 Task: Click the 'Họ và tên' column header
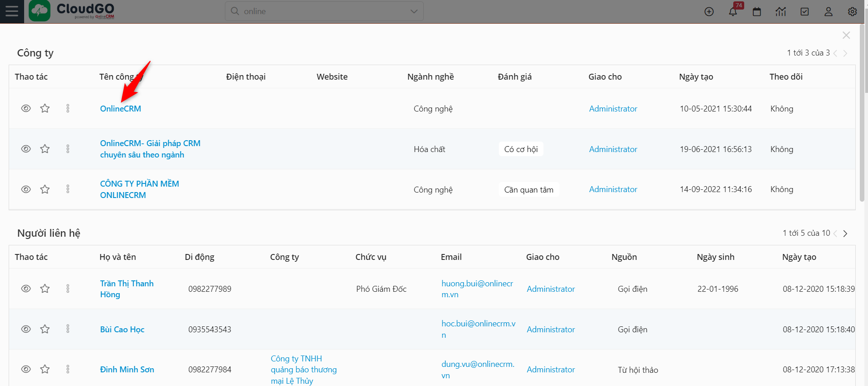117,257
